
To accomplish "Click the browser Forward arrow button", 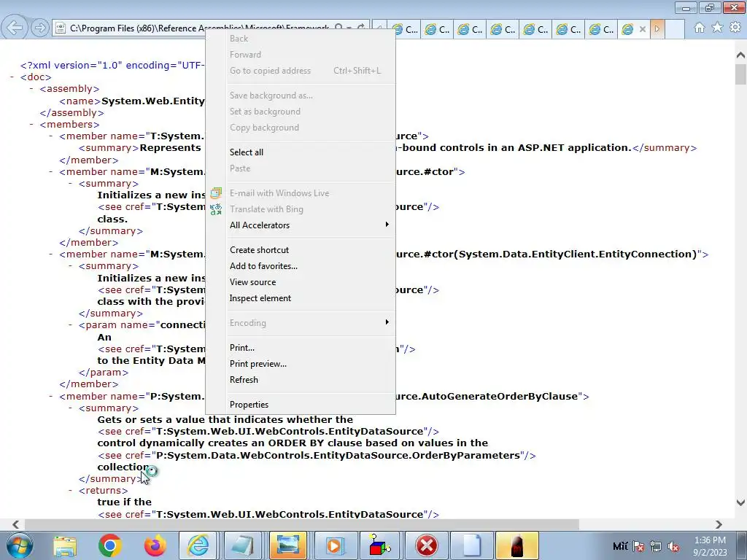I will [x=40, y=28].
